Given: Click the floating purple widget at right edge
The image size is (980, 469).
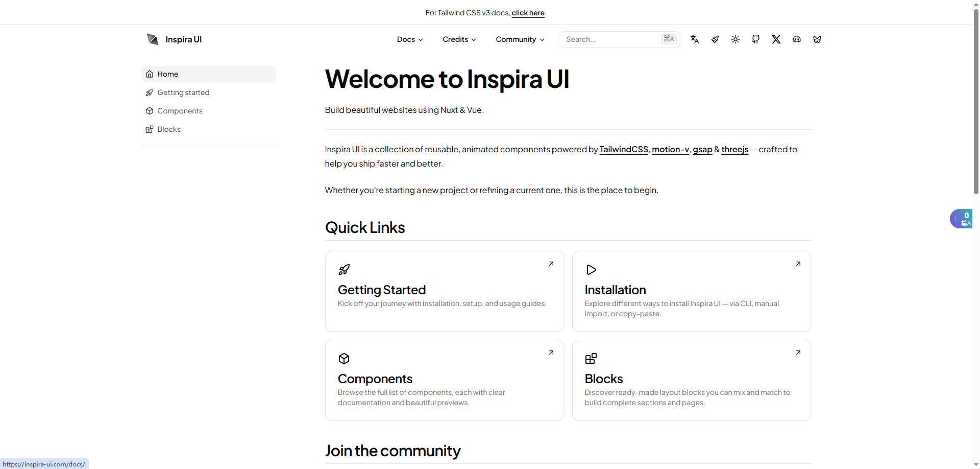Looking at the screenshot, I should click(x=961, y=219).
